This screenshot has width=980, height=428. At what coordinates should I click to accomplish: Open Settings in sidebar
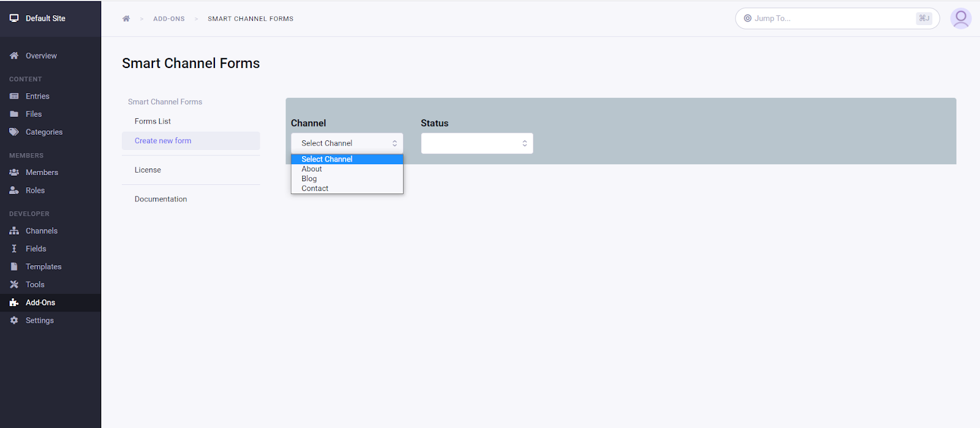tap(40, 320)
